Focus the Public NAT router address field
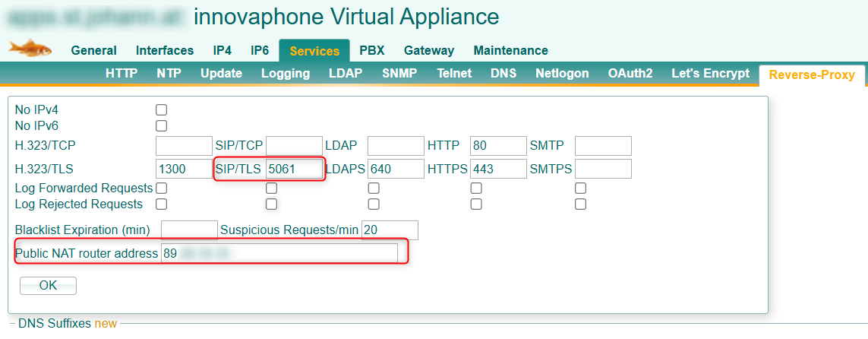This screenshot has width=868, height=339. click(279, 253)
